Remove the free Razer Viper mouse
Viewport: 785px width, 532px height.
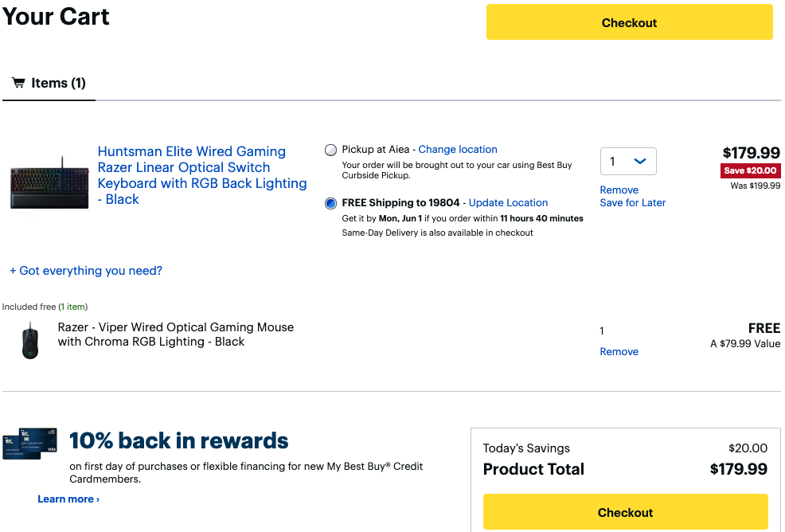click(619, 352)
